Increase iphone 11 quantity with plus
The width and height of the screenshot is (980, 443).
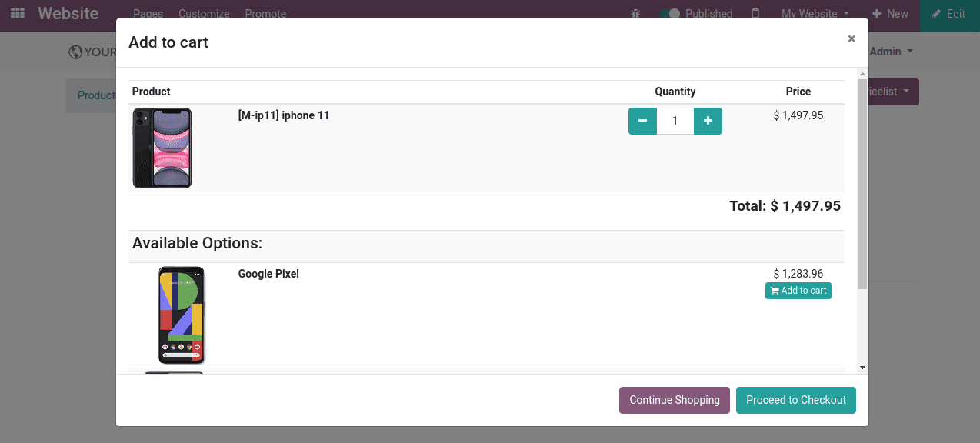(x=708, y=121)
